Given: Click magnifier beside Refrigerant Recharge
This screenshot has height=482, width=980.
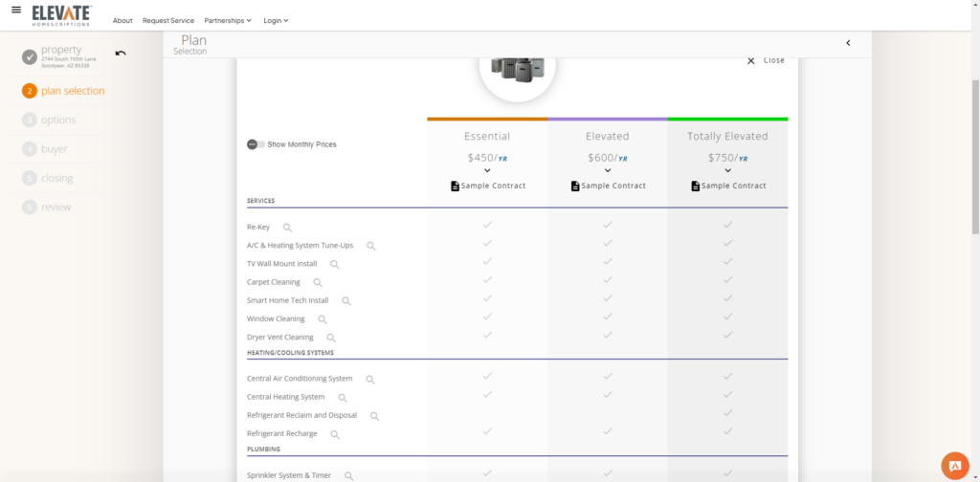Looking at the screenshot, I should (x=335, y=434).
